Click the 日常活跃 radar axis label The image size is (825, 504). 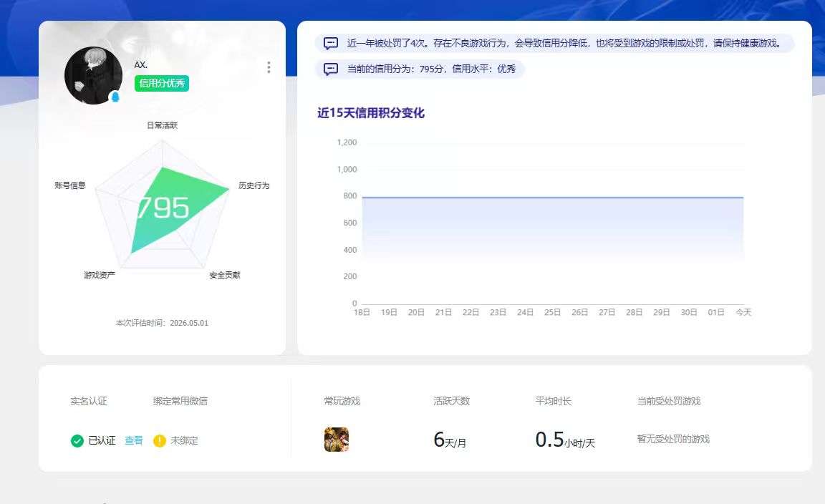tap(162, 125)
